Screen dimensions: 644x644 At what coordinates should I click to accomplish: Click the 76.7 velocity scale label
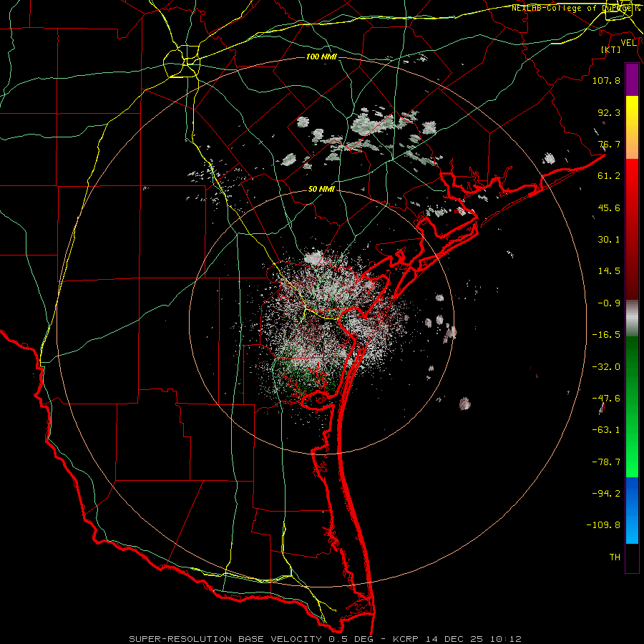(609, 144)
